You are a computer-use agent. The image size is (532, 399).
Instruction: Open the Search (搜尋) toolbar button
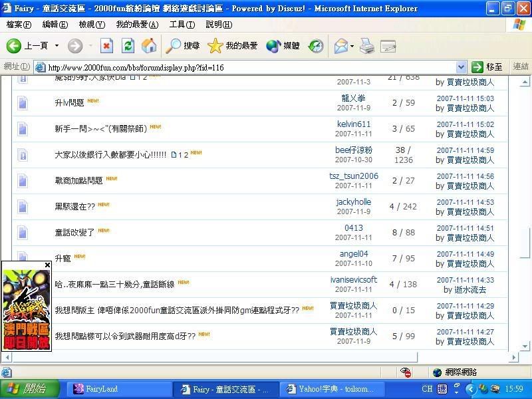tap(183, 46)
